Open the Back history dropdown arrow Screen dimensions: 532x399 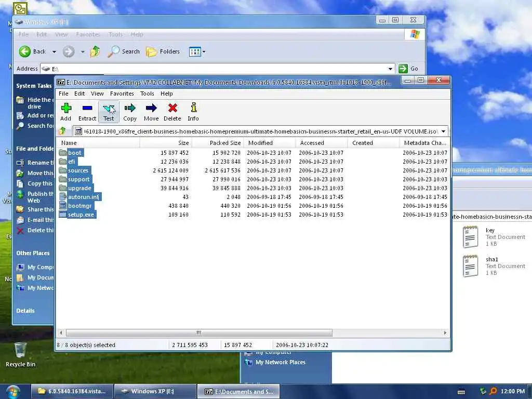(x=54, y=51)
